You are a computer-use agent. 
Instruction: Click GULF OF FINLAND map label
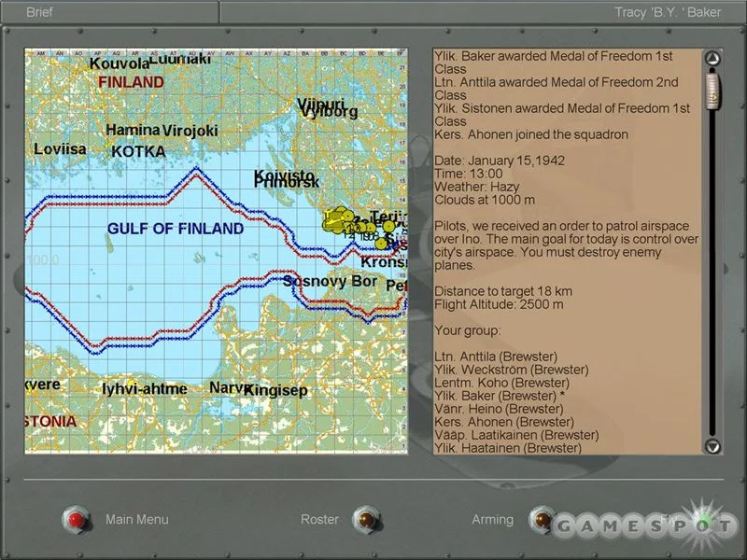tap(176, 229)
